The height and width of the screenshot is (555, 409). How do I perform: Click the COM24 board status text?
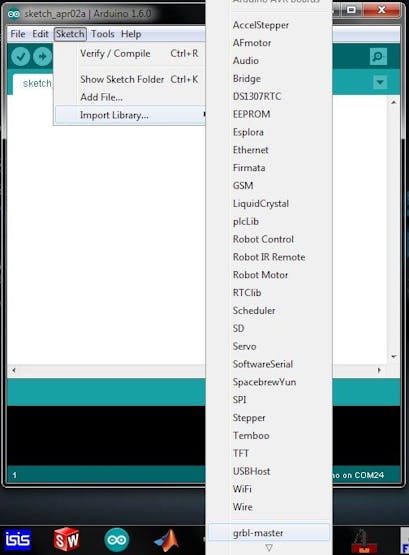click(359, 475)
